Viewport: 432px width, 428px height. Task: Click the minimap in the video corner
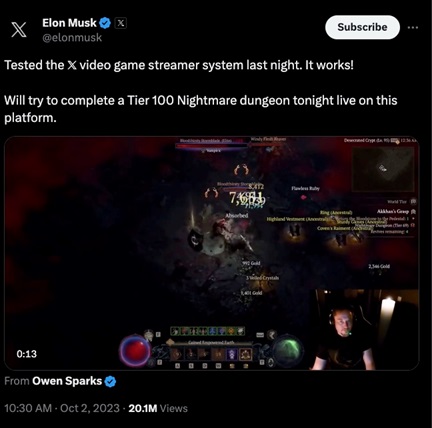coord(383,169)
